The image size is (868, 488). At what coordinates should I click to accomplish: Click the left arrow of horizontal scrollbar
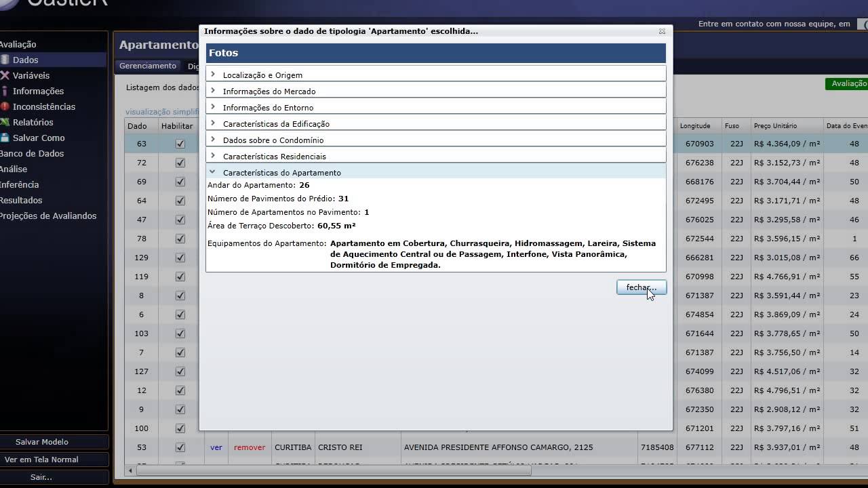tap(130, 470)
